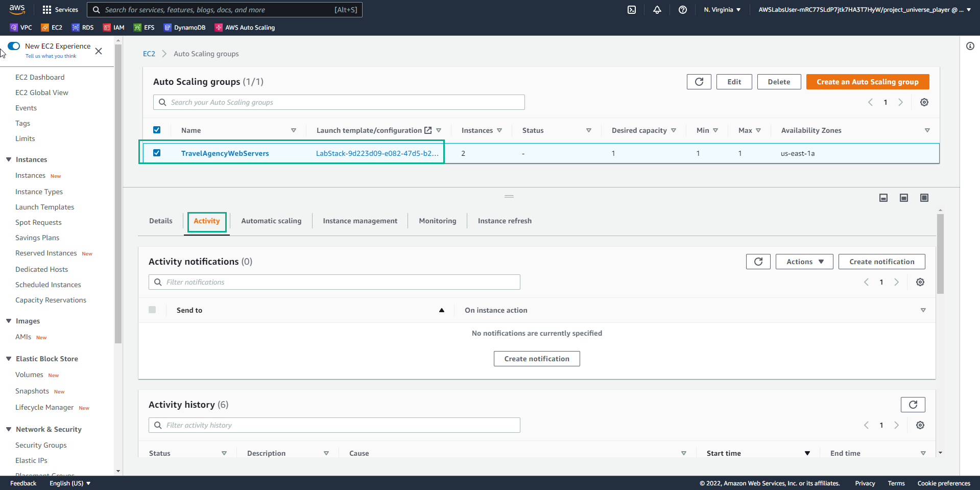Click the Delete button
This screenshot has width=980, height=490.
(779, 82)
